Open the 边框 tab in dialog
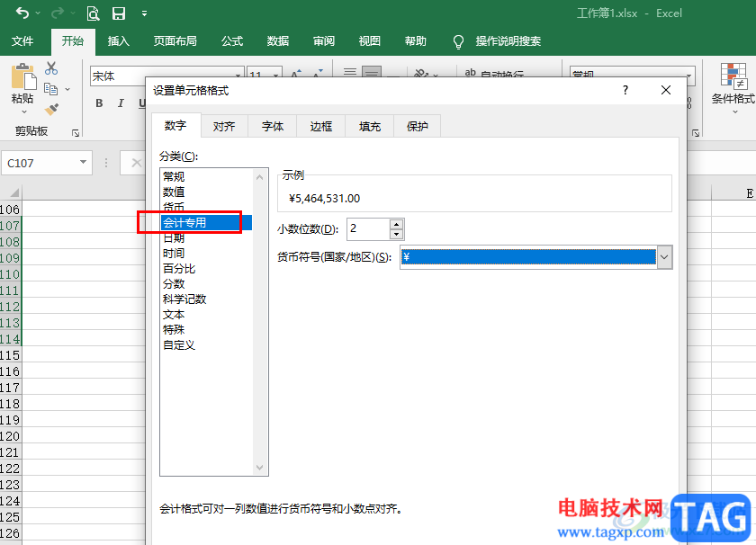This screenshot has height=545, width=756. (321, 126)
